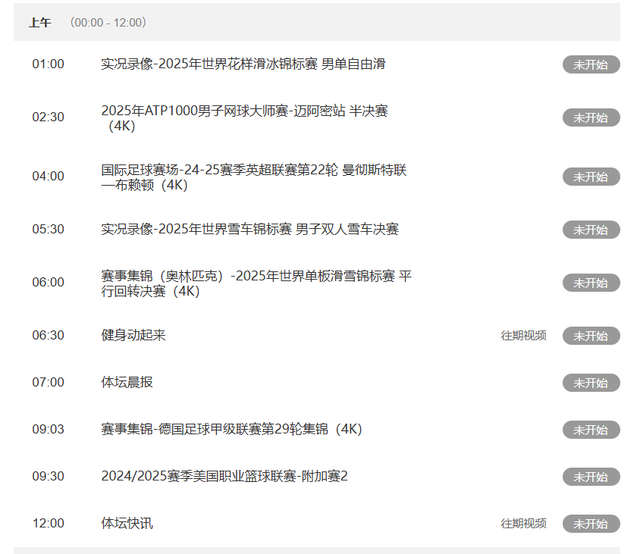Click 未开始 button for 美国职业篮球联赛 附加赛2
640x554 pixels.
point(590,477)
